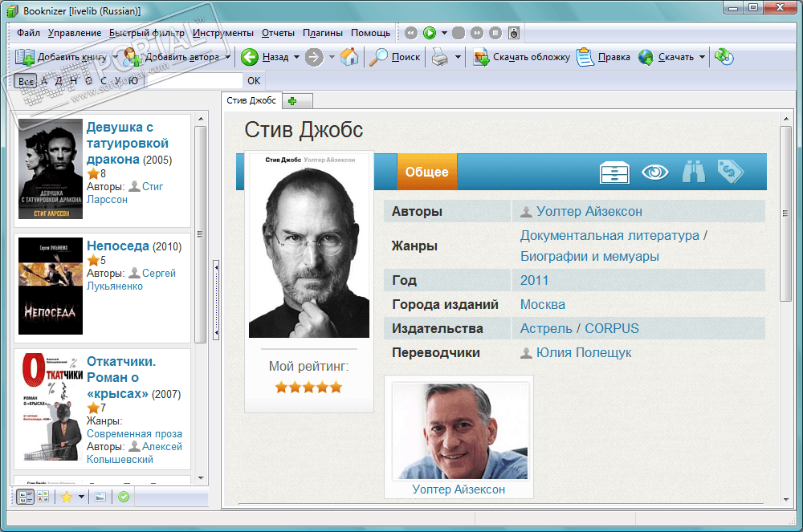
Task: Expand the Add book dropdown arrow
Action: 115,57
